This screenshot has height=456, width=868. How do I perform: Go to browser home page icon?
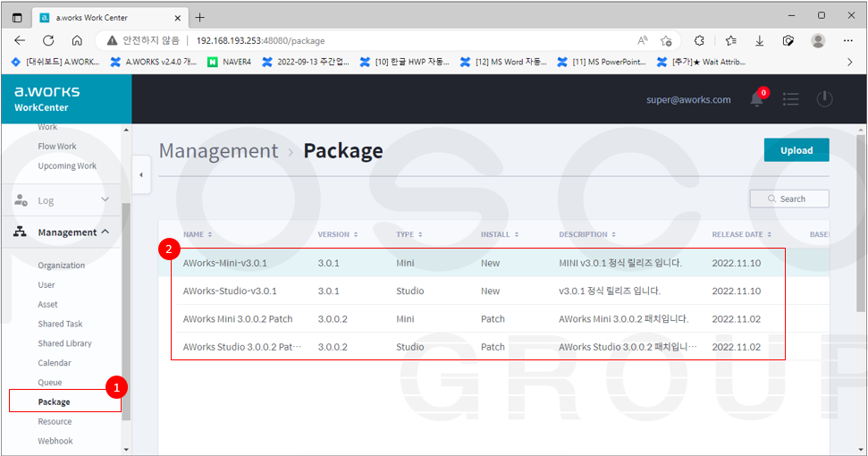coord(77,40)
